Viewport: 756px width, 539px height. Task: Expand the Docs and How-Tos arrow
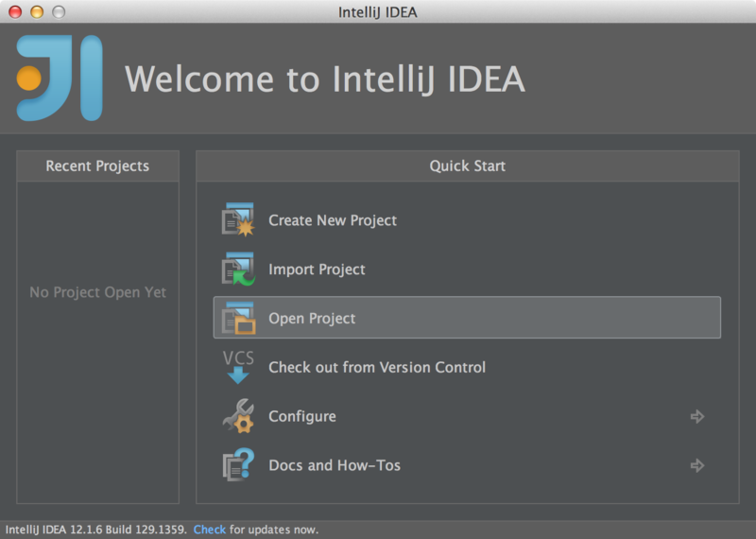pos(697,465)
